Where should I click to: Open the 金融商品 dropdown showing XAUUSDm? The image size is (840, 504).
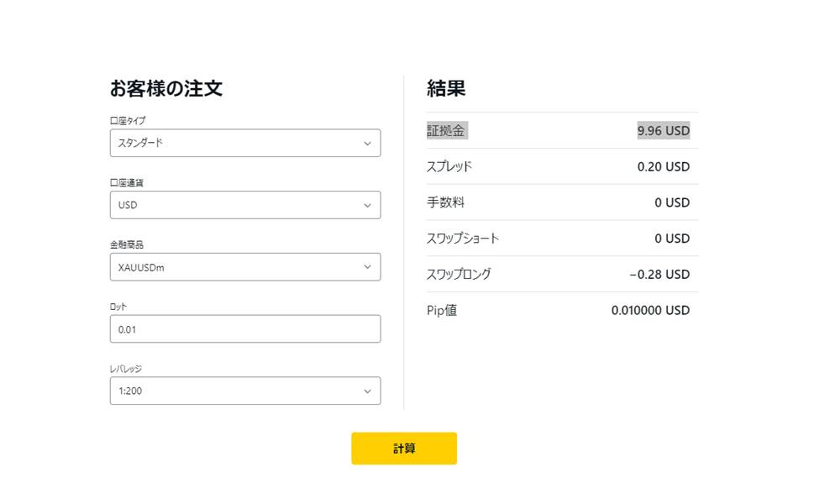(244, 266)
